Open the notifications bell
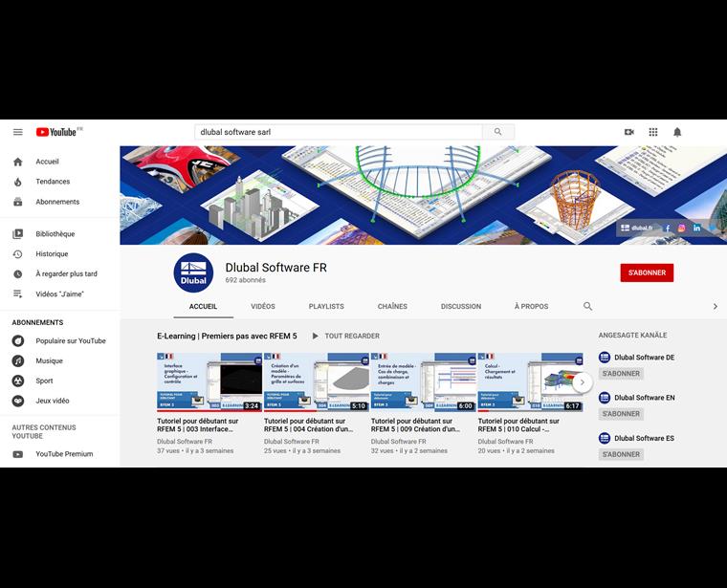This screenshot has height=588, width=727. (677, 132)
